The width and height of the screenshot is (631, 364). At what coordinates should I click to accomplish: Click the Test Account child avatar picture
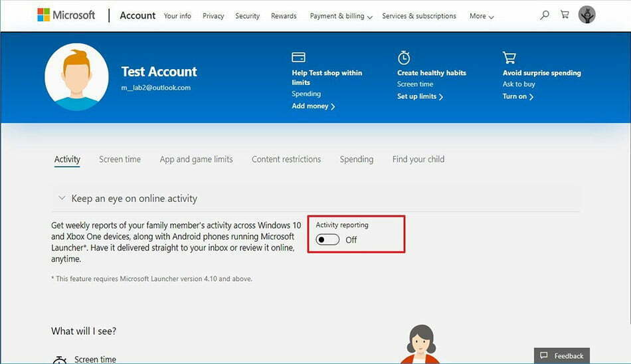pyautogui.click(x=76, y=77)
